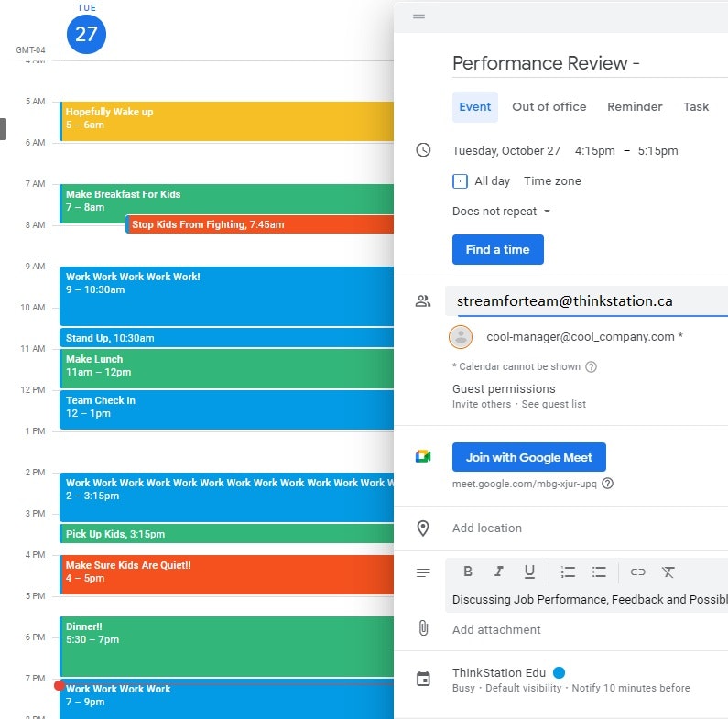This screenshot has width=728, height=719.
Task: Open help for Calendar cannot be shown
Action: 591,367
